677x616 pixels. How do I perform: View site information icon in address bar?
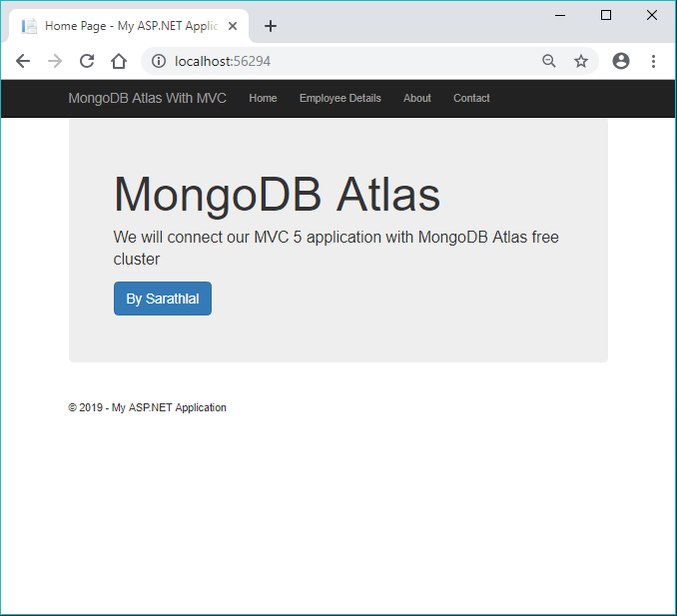pyautogui.click(x=159, y=61)
